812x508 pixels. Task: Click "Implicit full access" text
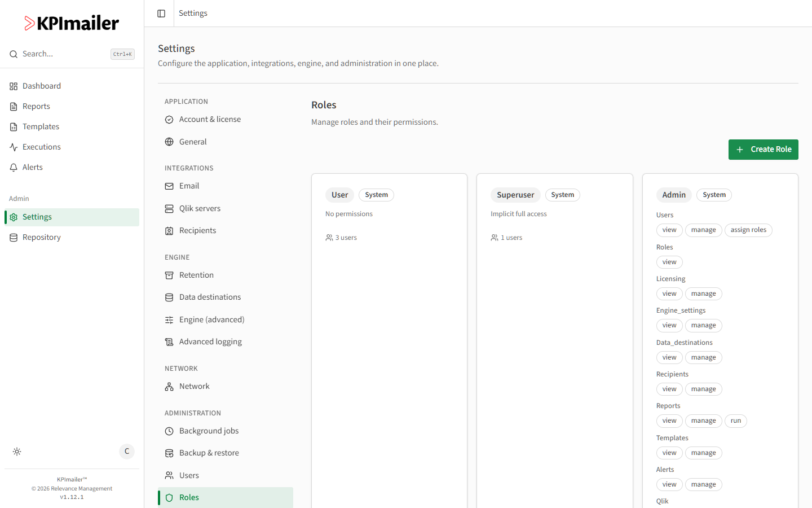tap(519, 214)
